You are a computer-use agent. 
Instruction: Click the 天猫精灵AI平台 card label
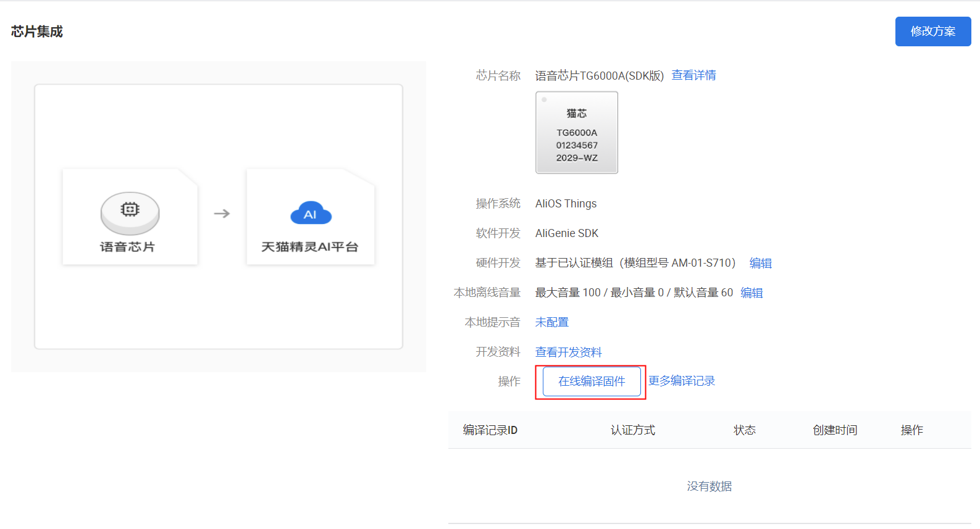(x=310, y=247)
